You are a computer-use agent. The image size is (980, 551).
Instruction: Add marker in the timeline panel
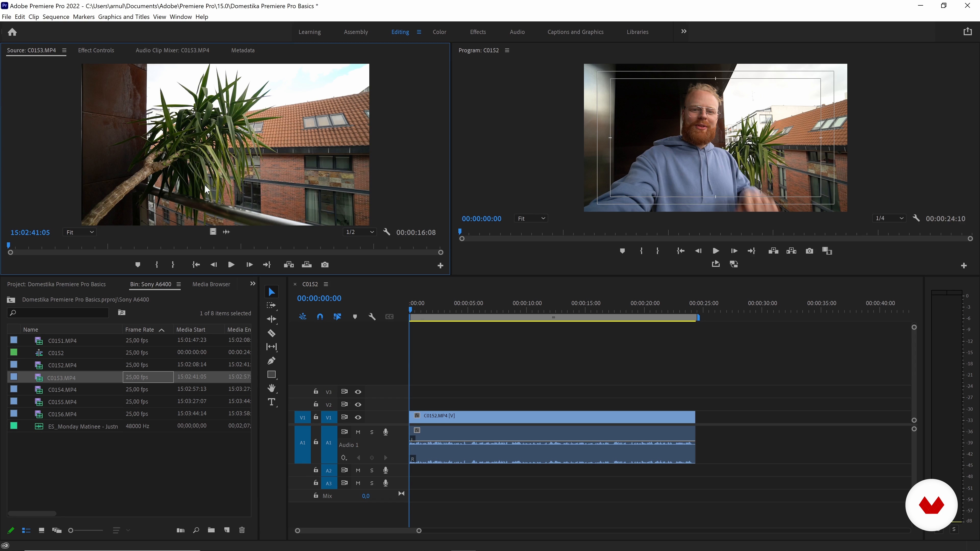tap(354, 317)
